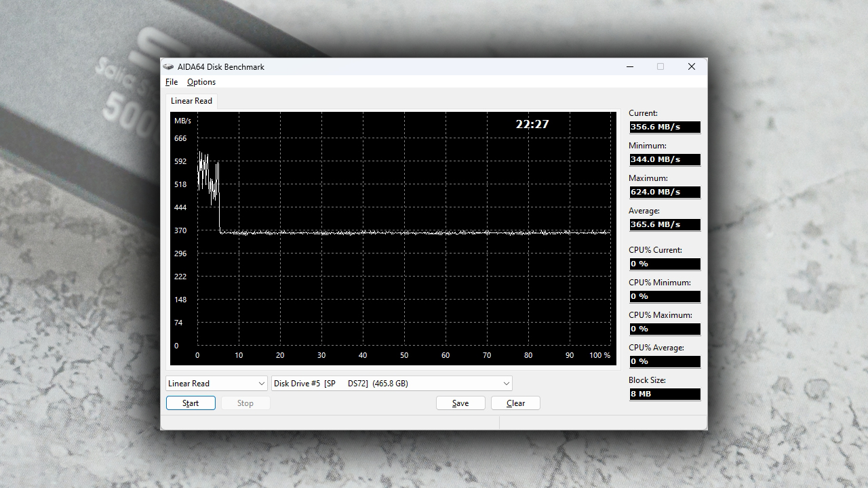868x488 pixels.
Task: Click the Average speed field 365.6 MB/s
Action: point(665,225)
